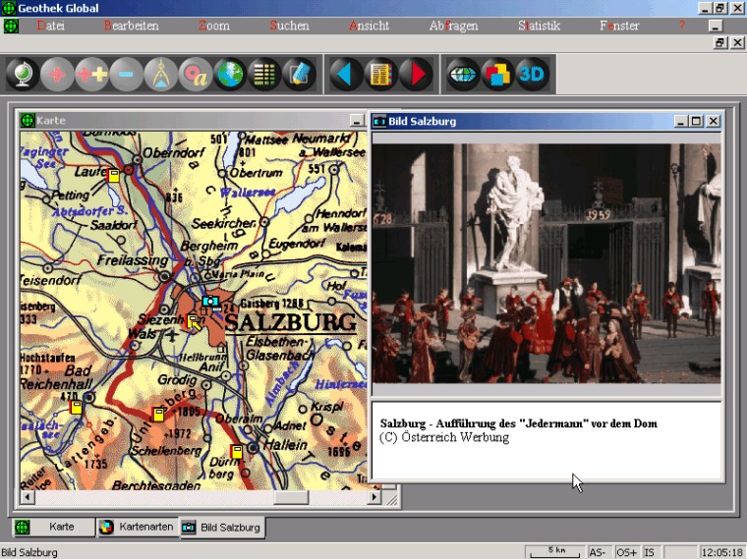Click the Salzburg Jedermann photo
The height and width of the screenshot is (560, 747).
pyautogui.click(x=546, y=263)
